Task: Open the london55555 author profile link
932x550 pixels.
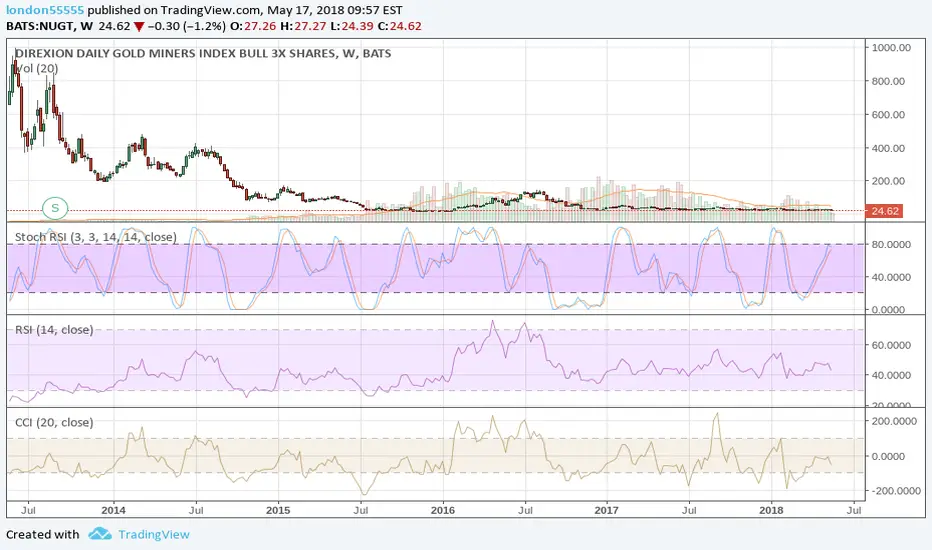Action: [x=45, y=10]
